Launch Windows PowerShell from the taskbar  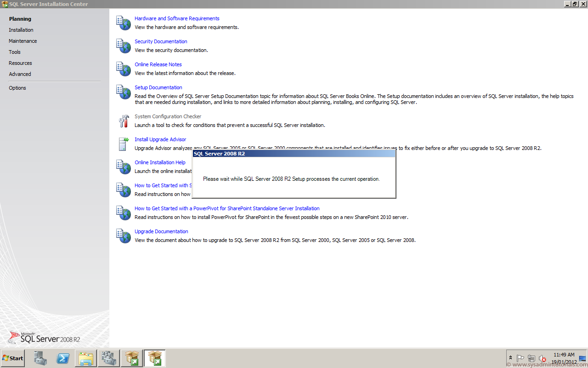tap(63, 358)
